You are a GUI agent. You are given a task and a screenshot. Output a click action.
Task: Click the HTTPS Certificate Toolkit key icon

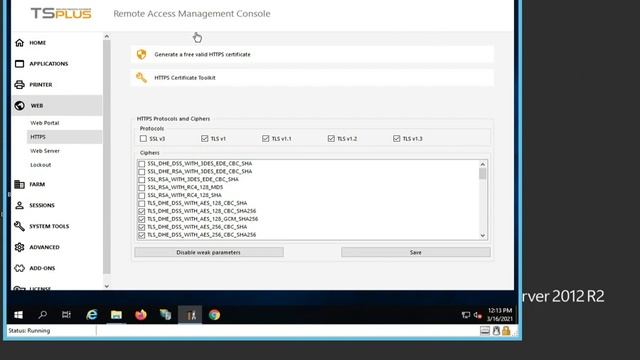(x=141, y=78)
